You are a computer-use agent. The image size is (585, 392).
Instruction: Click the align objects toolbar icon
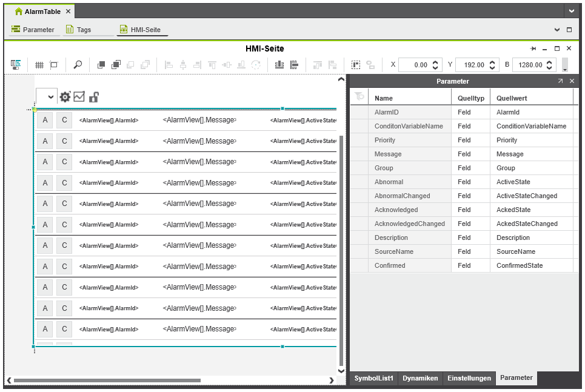[x=279, y=65]
